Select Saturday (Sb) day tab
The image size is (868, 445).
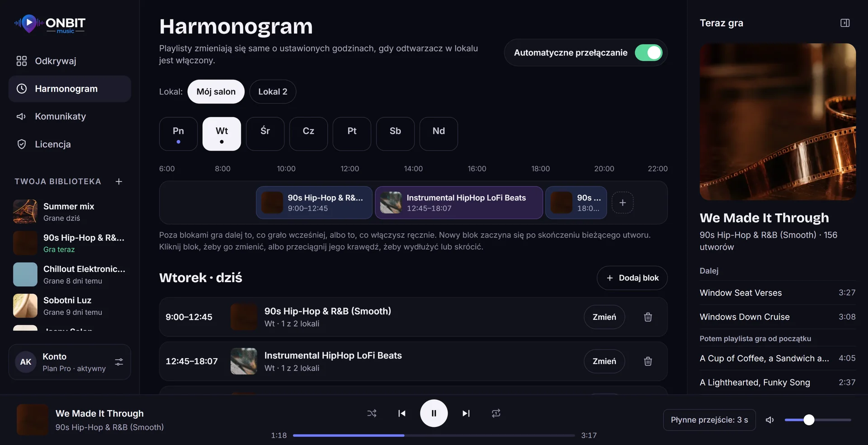click(x=395, y=134)
